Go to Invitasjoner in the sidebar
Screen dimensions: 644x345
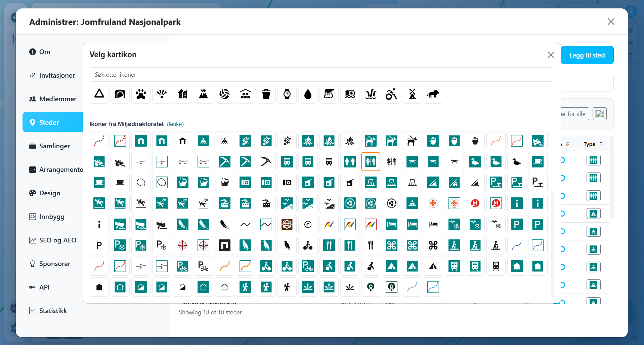(x=53, y=75)
